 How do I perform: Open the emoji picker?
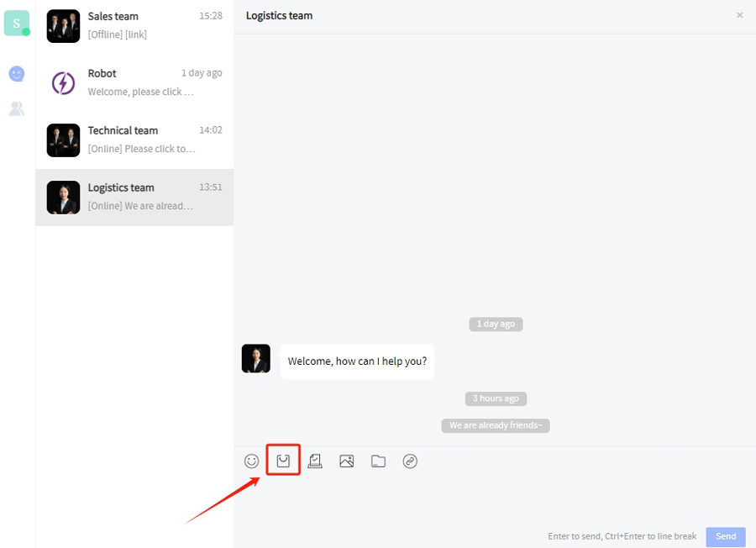251,461
